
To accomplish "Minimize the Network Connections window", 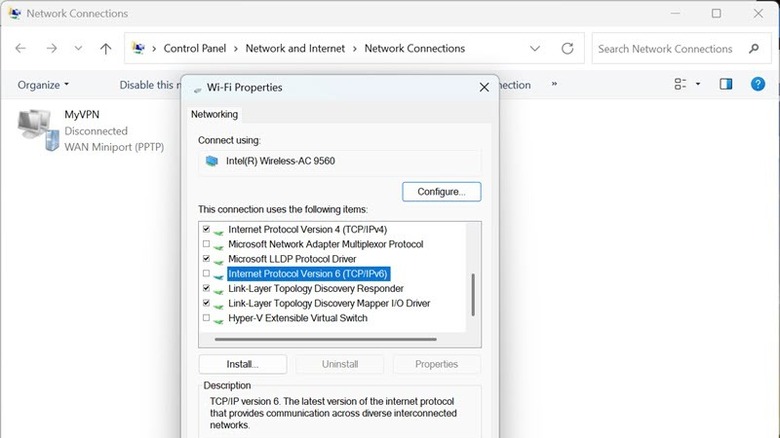I will tap(675, 13).
